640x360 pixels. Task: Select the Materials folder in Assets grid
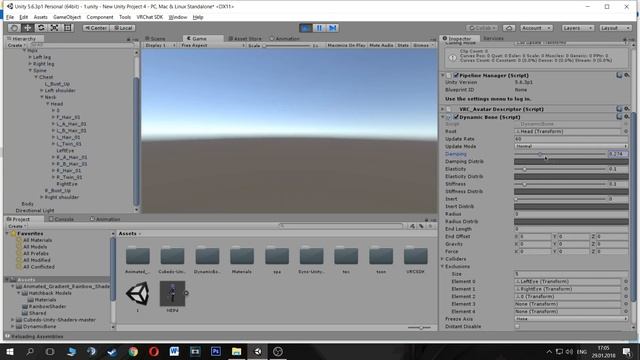242,260
